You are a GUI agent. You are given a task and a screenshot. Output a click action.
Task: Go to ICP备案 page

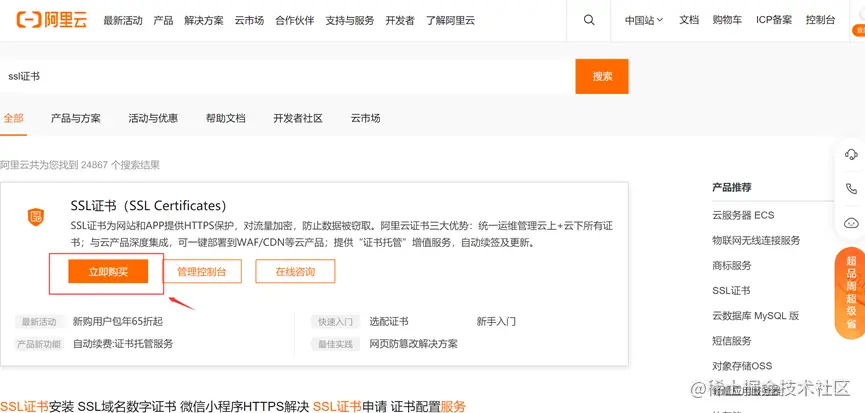coord(774,20)
